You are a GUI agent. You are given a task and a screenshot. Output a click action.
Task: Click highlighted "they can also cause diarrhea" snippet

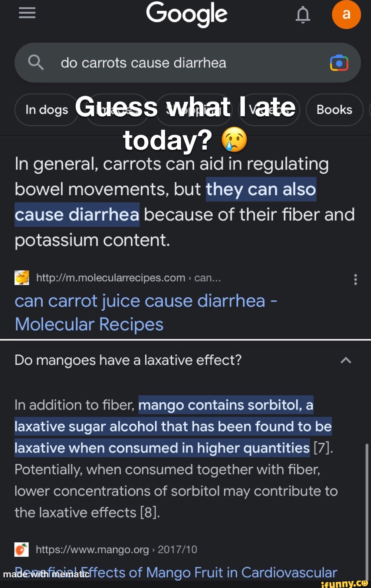coord(261,189)
